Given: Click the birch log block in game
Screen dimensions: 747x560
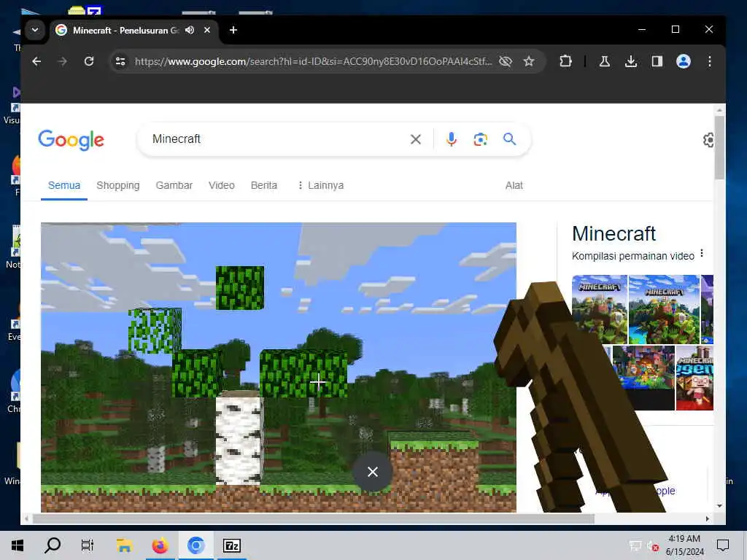Looking at the screenshot, I should point(239,438).
